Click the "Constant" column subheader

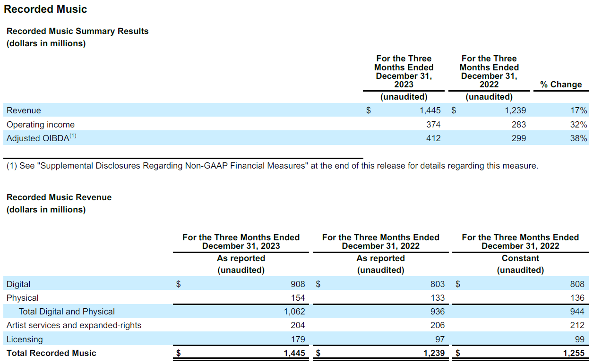click(x=520, y=258)
